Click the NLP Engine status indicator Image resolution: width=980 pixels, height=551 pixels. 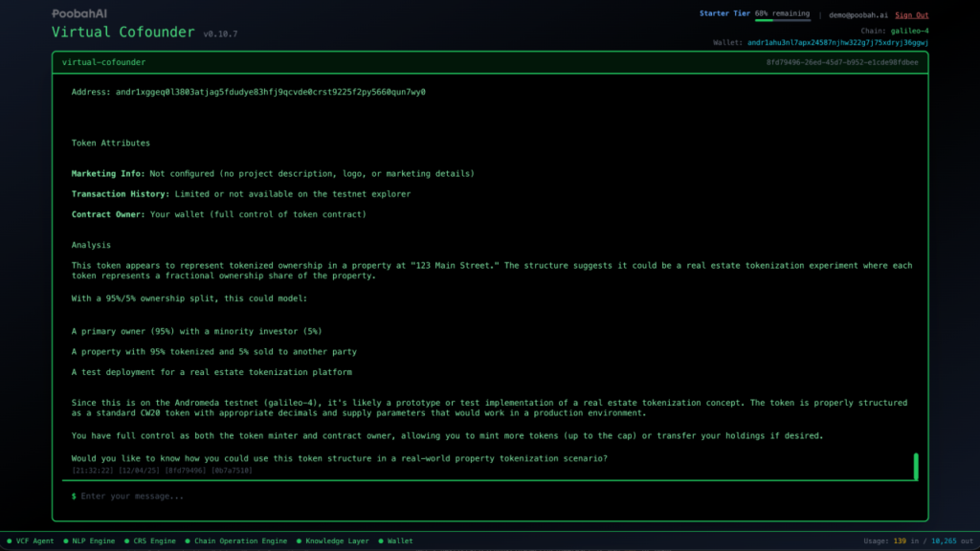(x=89, y=541)
